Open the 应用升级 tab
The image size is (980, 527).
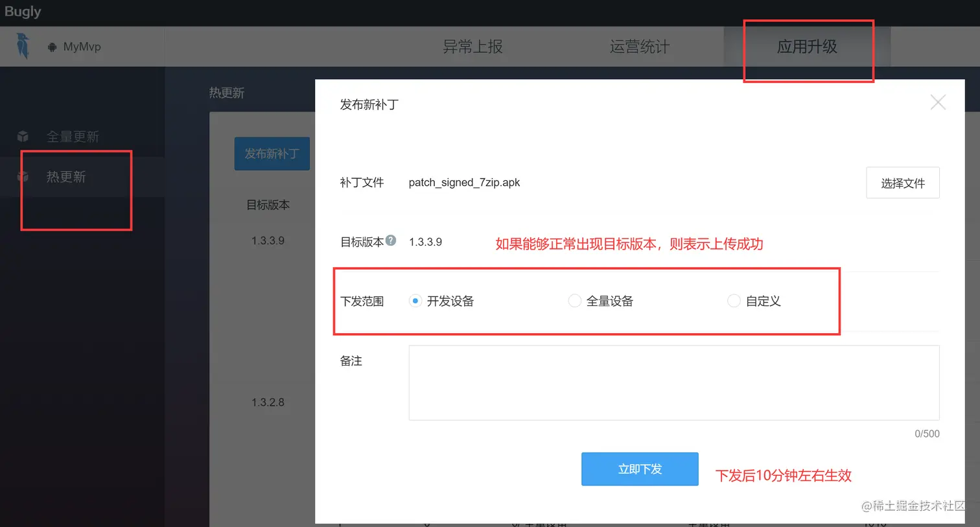pyautogui.click(x=807, y=47)
